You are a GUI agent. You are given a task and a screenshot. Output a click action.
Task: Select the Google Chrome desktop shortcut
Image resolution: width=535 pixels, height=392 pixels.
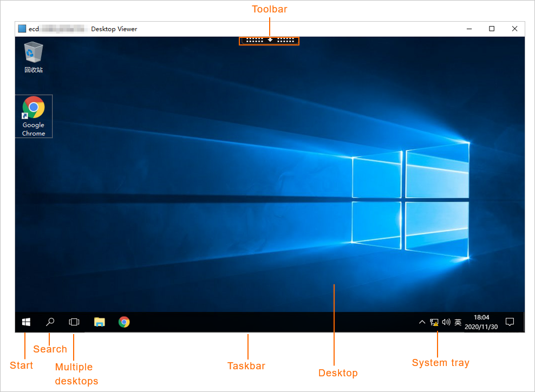pos(34,116)
